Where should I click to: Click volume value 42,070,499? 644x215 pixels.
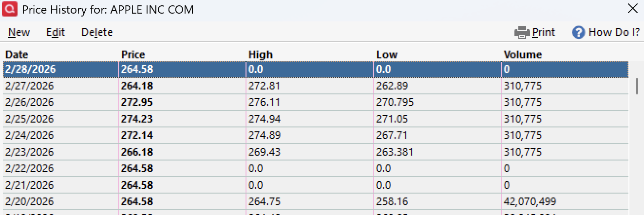(530, 201)
